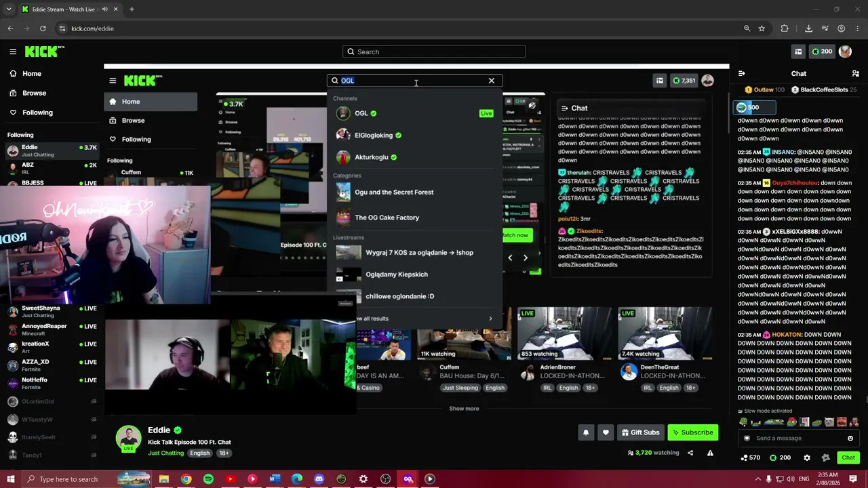
Task: Open the Chrome tab search dropdown
Action: (x=9, y=9)
